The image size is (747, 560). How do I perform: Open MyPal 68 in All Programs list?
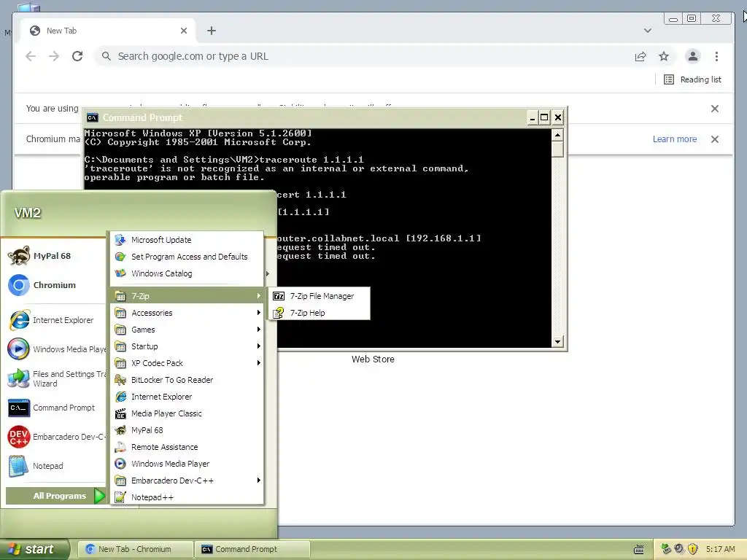click(187, 430)
